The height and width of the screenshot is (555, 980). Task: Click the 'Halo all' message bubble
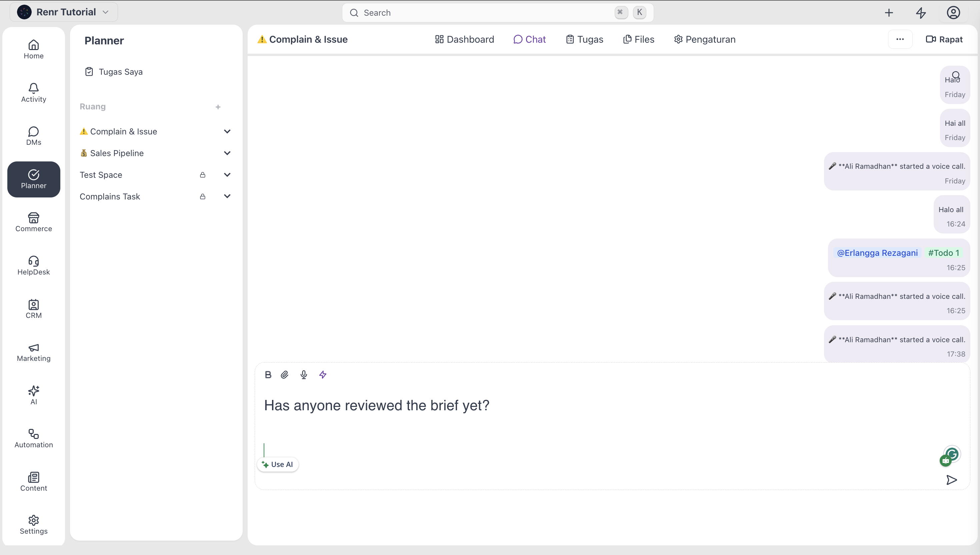[x=951, y=214]
